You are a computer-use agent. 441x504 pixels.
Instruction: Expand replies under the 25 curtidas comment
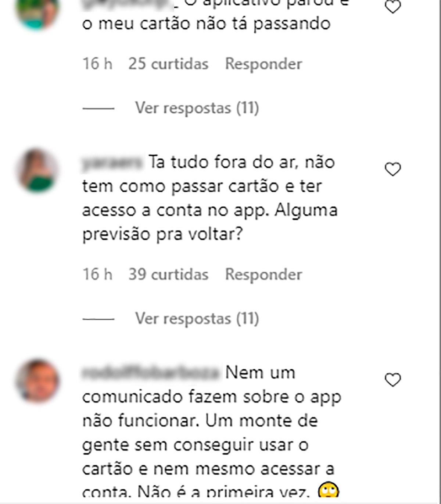click(x=197, y=108)
